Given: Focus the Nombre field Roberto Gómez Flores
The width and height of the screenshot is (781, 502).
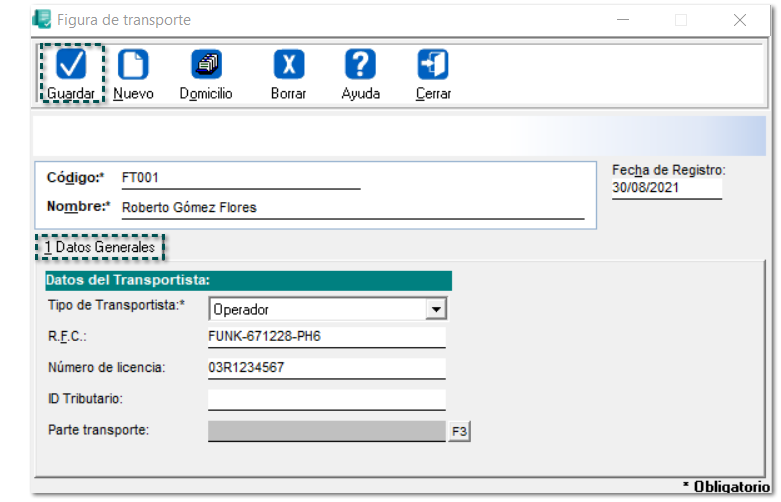Looking at the screenshot, I should [x=350, y=208].
